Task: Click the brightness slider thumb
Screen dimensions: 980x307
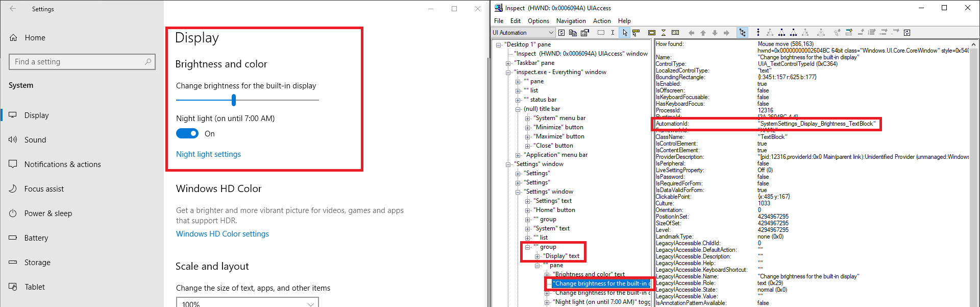Action: click(x=234, y=100)
